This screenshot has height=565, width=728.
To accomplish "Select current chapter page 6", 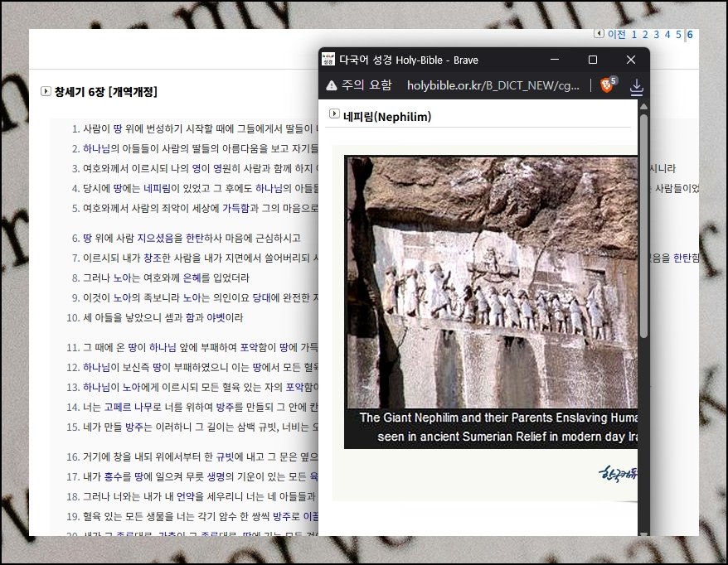I will tap(690, 34).
